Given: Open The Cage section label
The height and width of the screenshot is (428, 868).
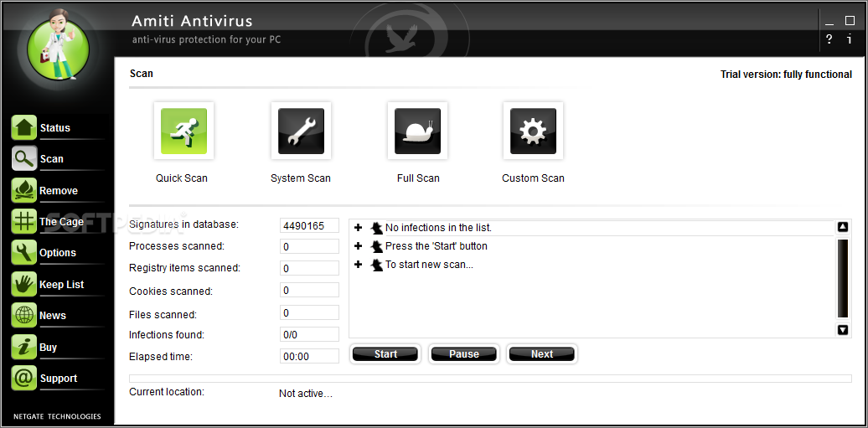Looking at the screenshot, I should [x=61, y=221].
